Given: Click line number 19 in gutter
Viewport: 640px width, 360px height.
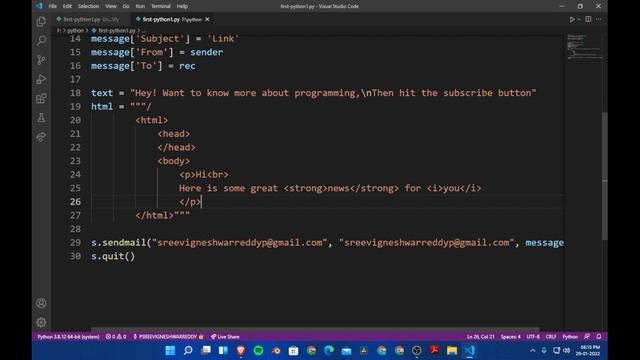Looking at the screenshot, I should [x=75, y=107].
